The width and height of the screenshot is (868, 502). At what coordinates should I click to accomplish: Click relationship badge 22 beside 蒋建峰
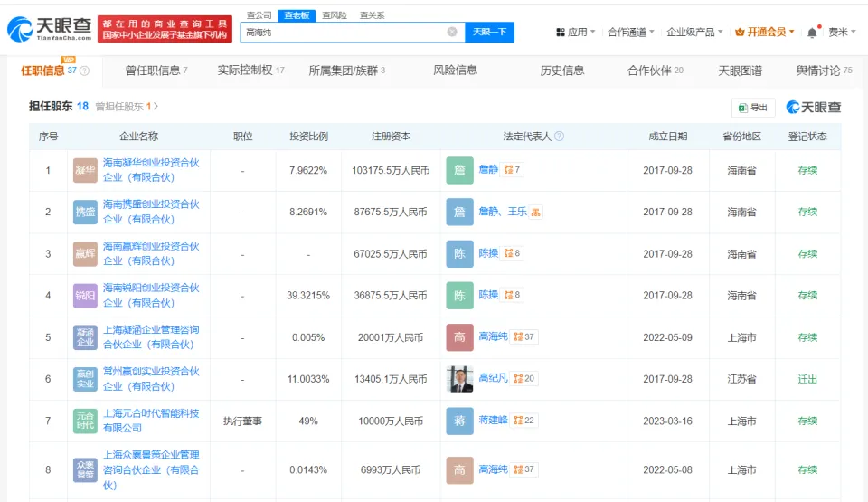(x=524, y=421)
